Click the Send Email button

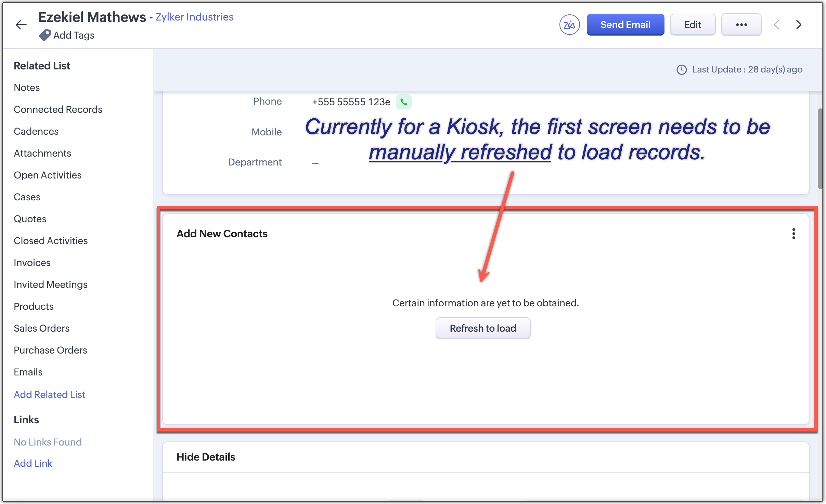tap(625, 25)
